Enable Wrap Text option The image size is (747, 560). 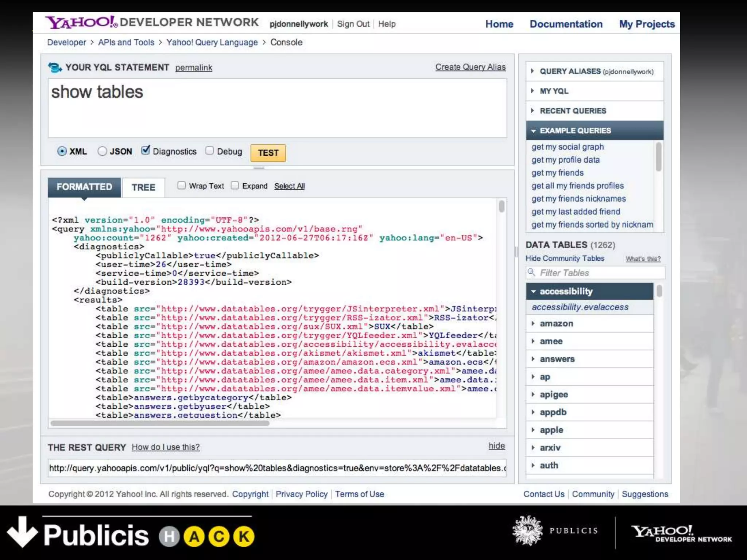(181, 186)
